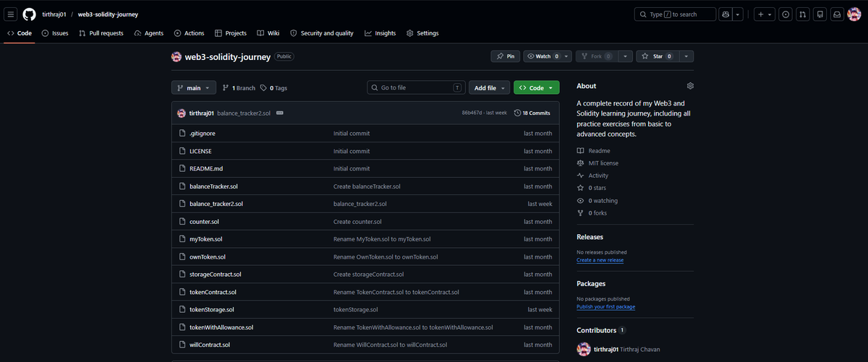Open README.md file

[206, 168]
